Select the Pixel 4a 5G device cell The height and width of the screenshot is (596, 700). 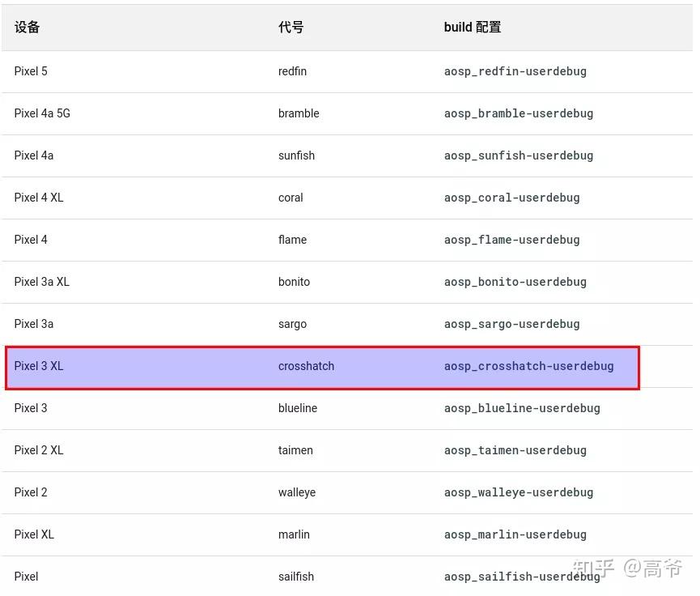[42, 113]
